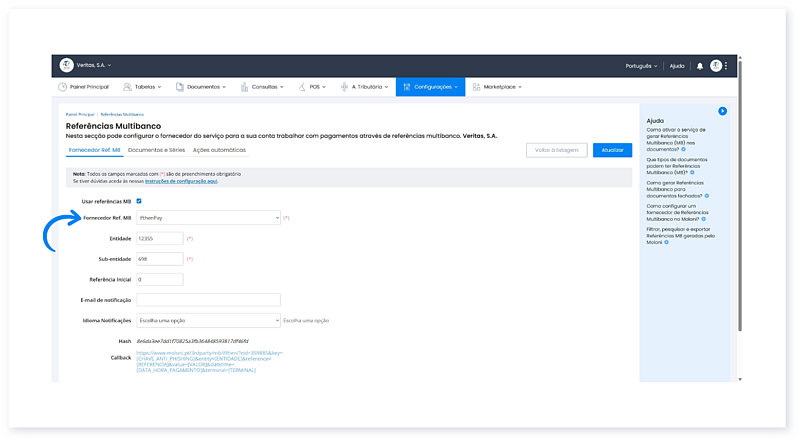Click Referências Multibanco breadcrumb link
Viewport: 800px width, 442px height.
pos(122,114)
